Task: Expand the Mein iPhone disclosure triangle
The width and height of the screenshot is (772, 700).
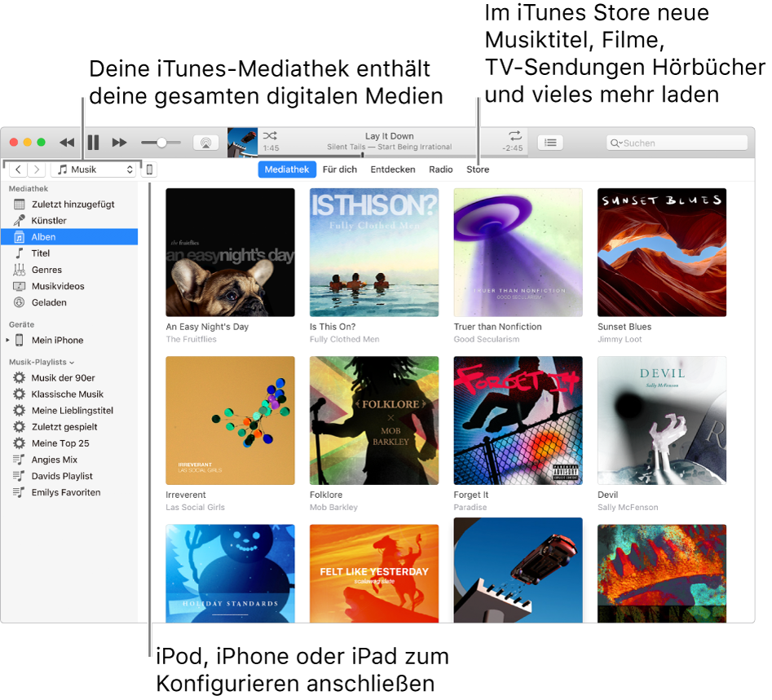Action: [x=7, y=340]
